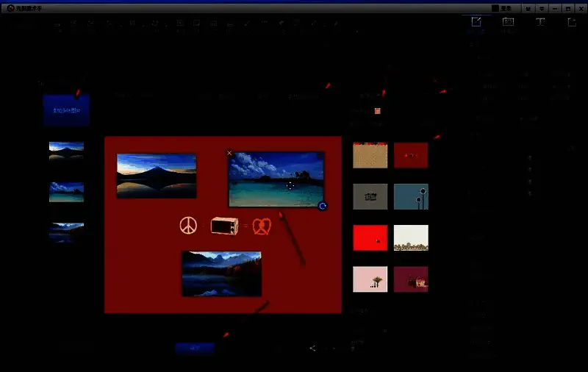Click the rotate handle on the beach photo
The image size is (588, 372).
323,207
